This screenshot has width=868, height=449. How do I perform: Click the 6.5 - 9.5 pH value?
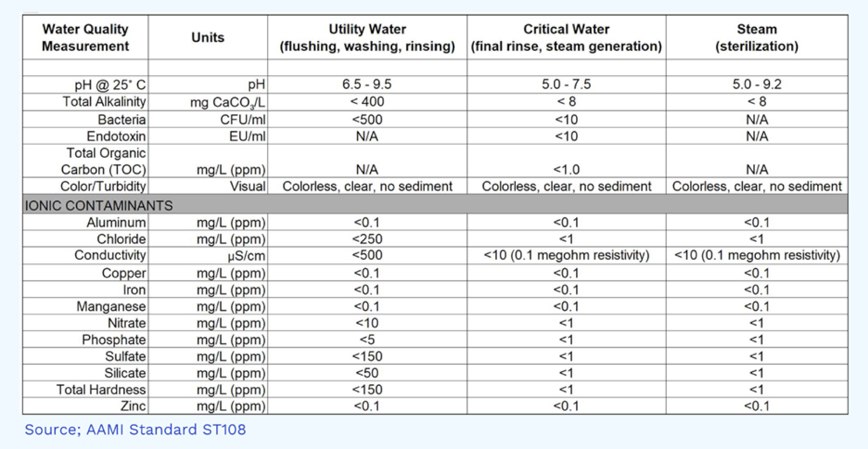point(367,84)
